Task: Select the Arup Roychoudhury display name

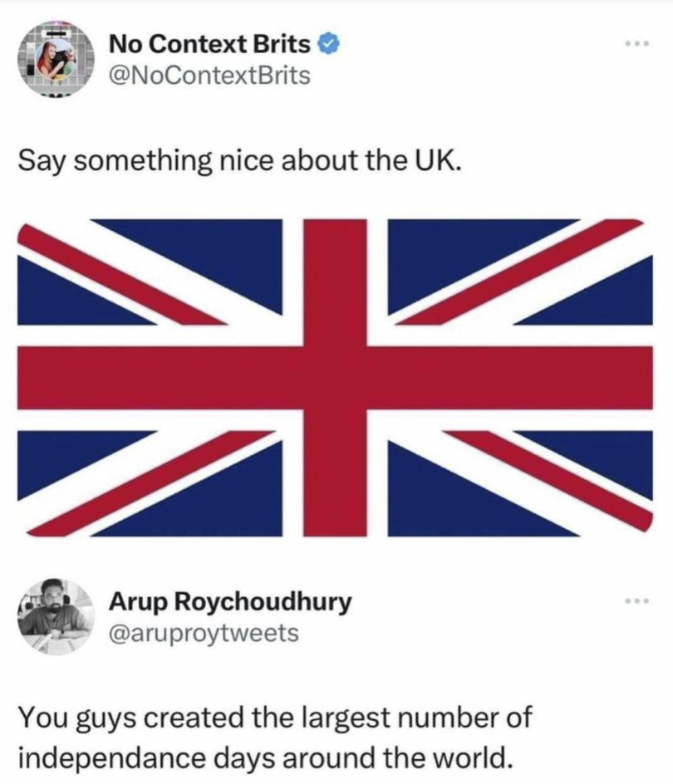Action: (230, 600)
